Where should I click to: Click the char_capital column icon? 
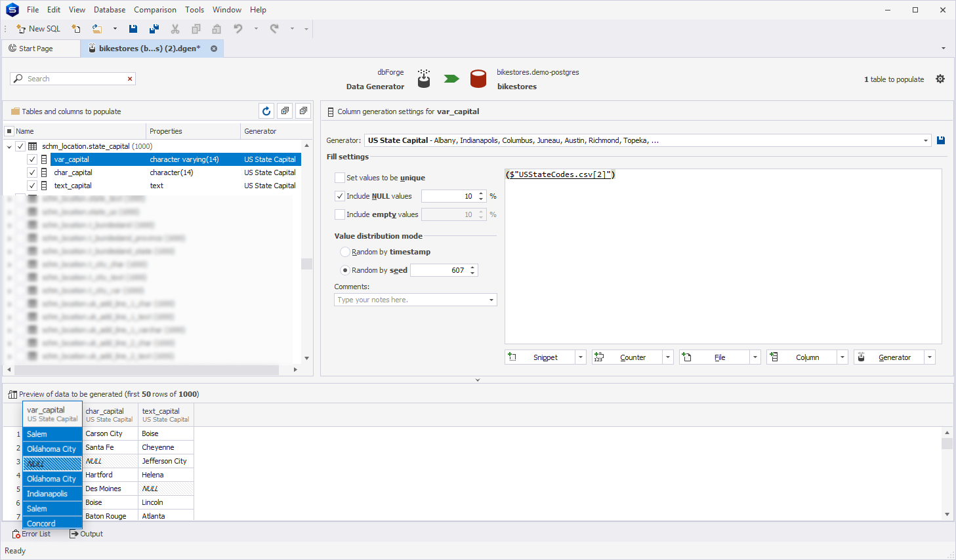coord(44,172)
